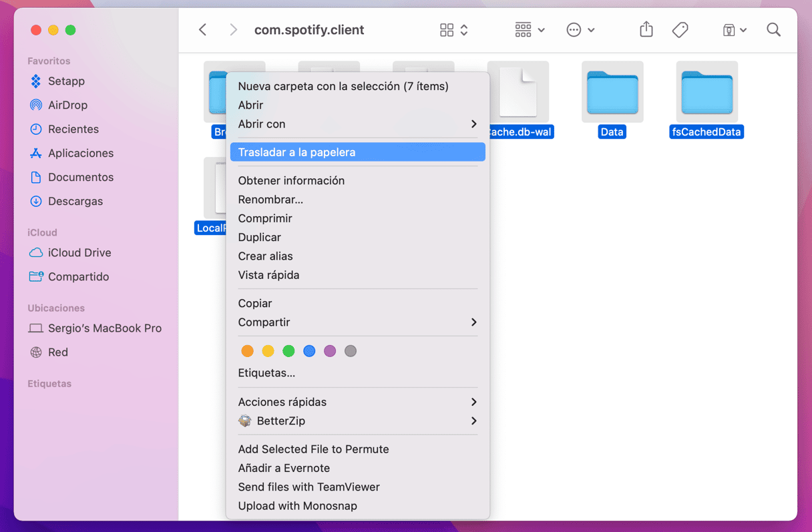Select the Data folder
812x532 pixels.
(612, 99)
